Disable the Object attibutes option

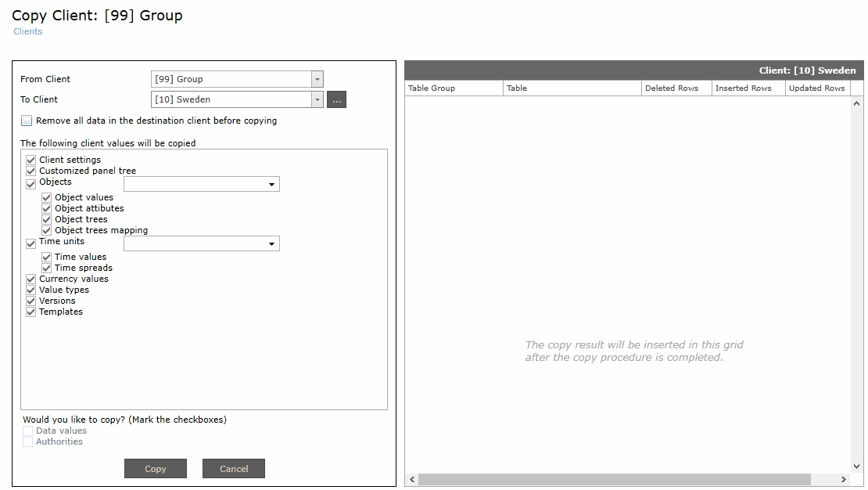tap(46, 208)
